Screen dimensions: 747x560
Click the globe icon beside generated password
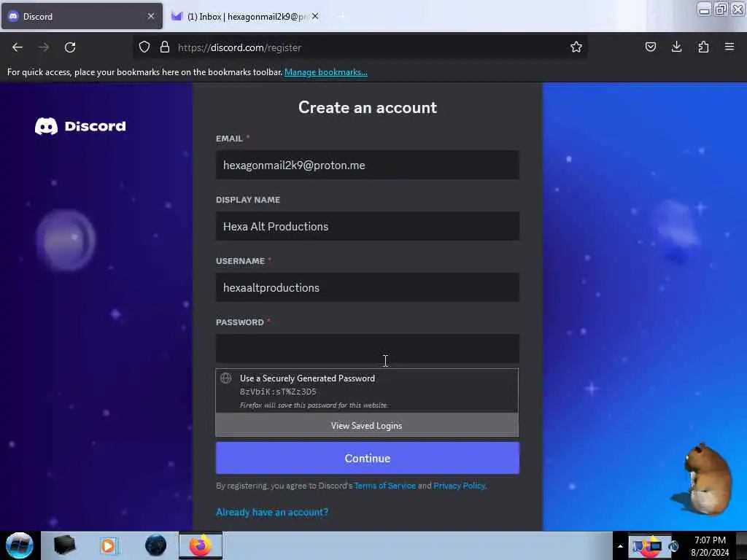(x=226, y=378)
